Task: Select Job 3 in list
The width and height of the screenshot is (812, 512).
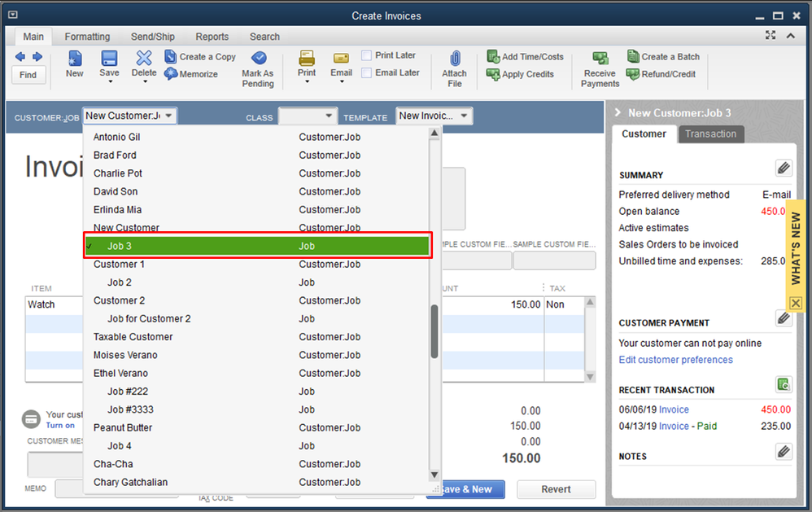Action: 257,246
